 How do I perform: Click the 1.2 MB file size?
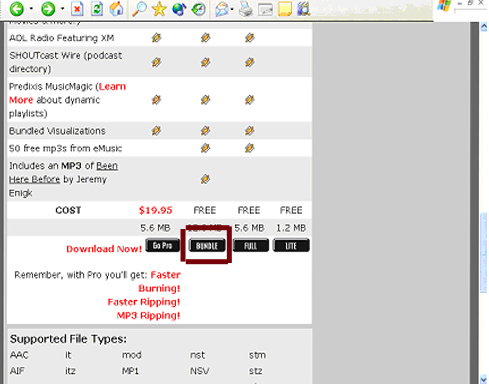[x=291, y=228]
